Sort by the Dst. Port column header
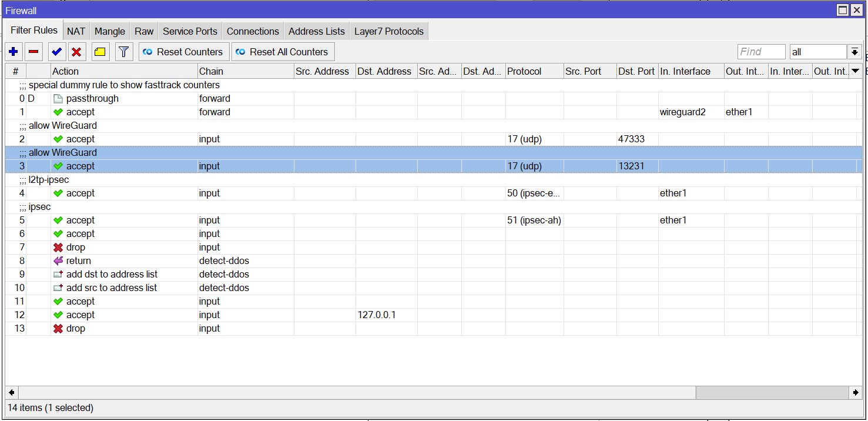This screenshot has height=421, width=868. click(x=637, y=71)
